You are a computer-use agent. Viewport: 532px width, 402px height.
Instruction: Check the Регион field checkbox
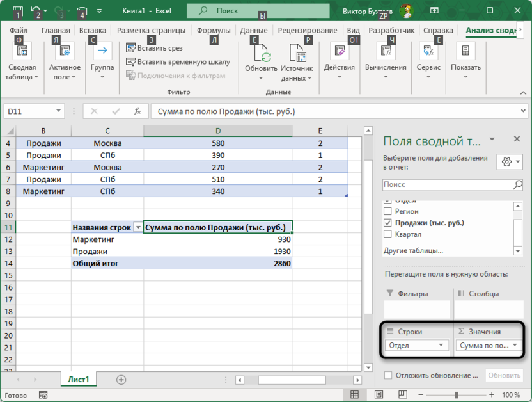387,211
